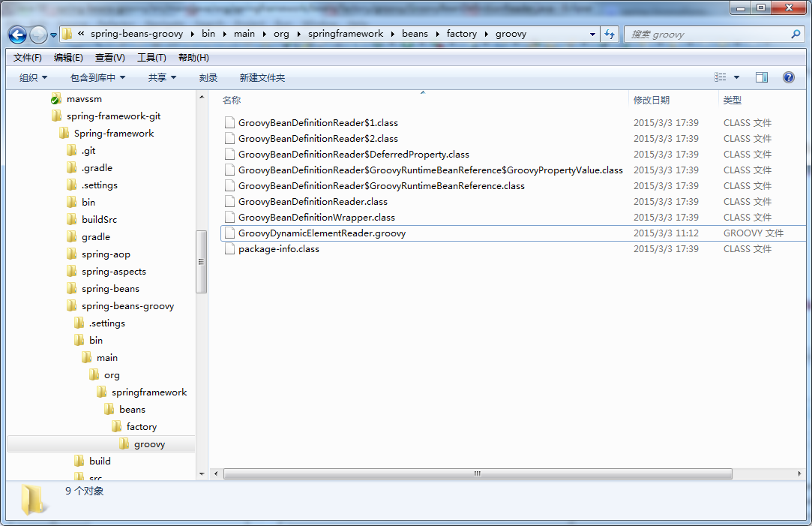
Task: Click the navigation pane vertical scrollbar thumb
Action: click(x=202, y=261)
